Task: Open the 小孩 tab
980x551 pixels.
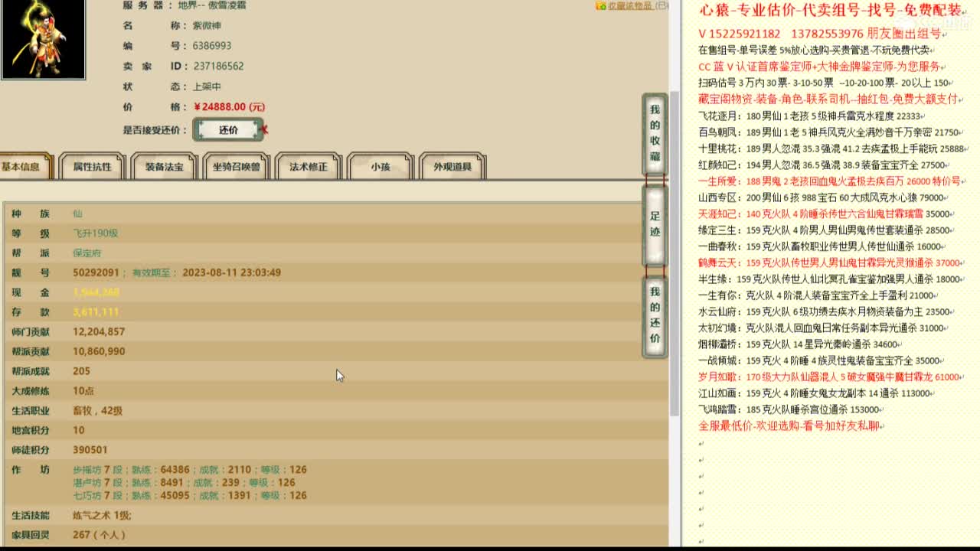Action: click(x=380, y=165)
